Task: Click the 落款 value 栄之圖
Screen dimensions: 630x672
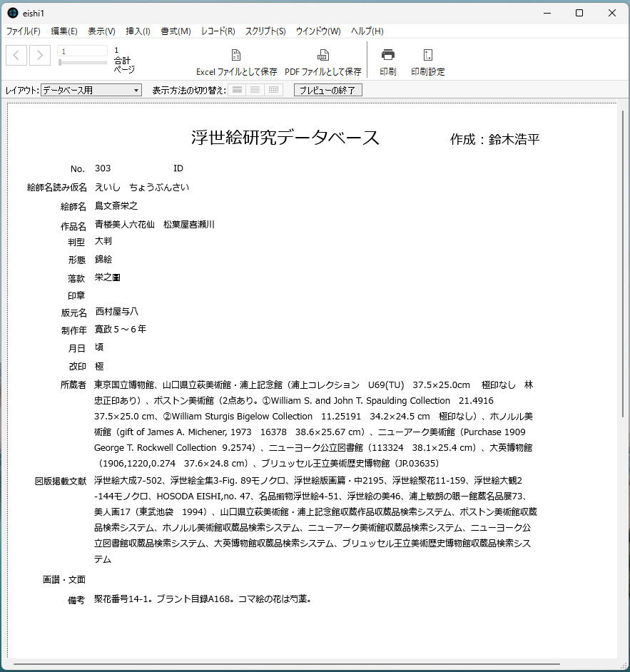Action: (108, 278)
